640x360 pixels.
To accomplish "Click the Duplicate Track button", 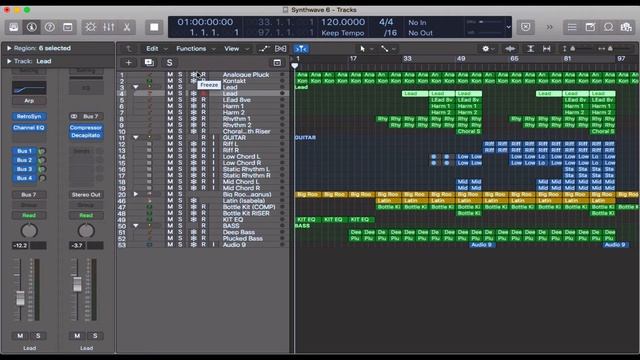I will click(x=149, y=62).
